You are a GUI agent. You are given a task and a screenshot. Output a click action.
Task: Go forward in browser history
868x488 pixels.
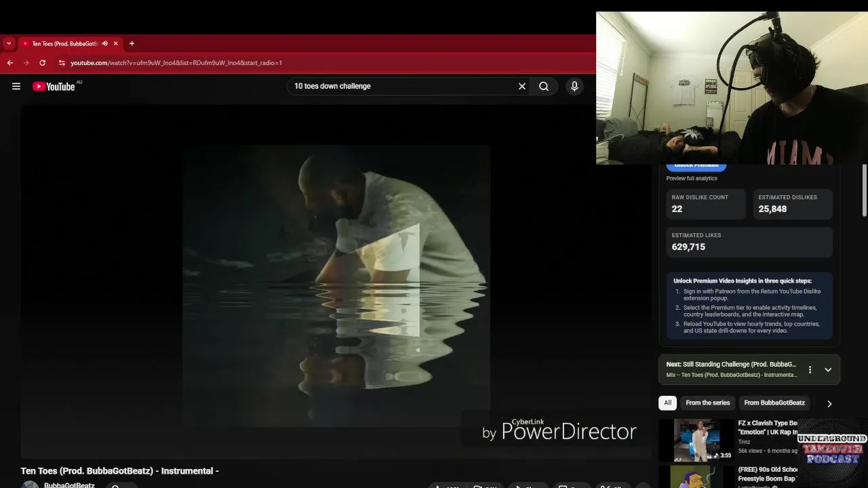point(26,62)
